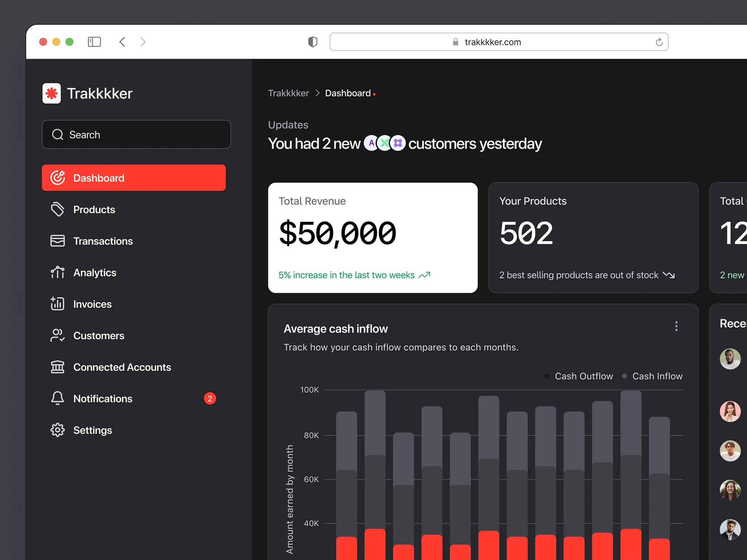
Task: Click the Trakkkker brand name in the sidebar
Action: 100,94
